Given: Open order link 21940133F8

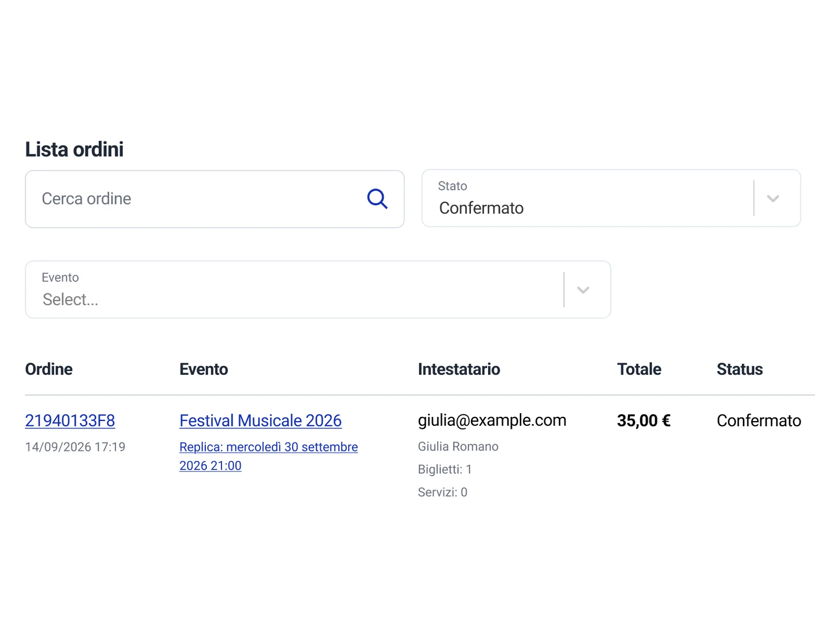Looking at the screenshot, I should click(x=70, y=421).
